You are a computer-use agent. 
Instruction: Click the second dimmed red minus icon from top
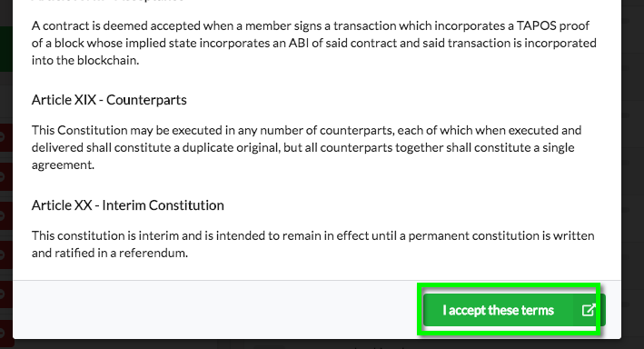(2, 176)
